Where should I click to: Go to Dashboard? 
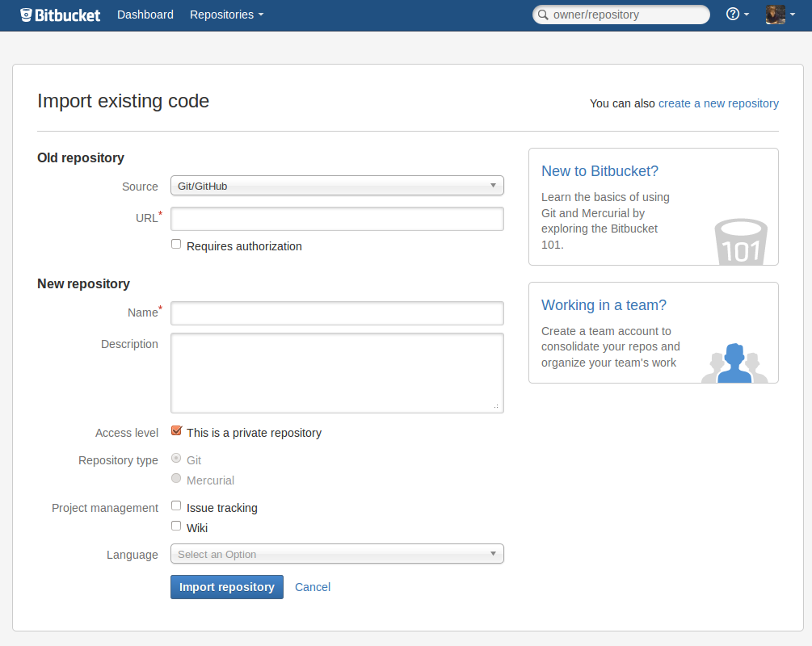145,15
